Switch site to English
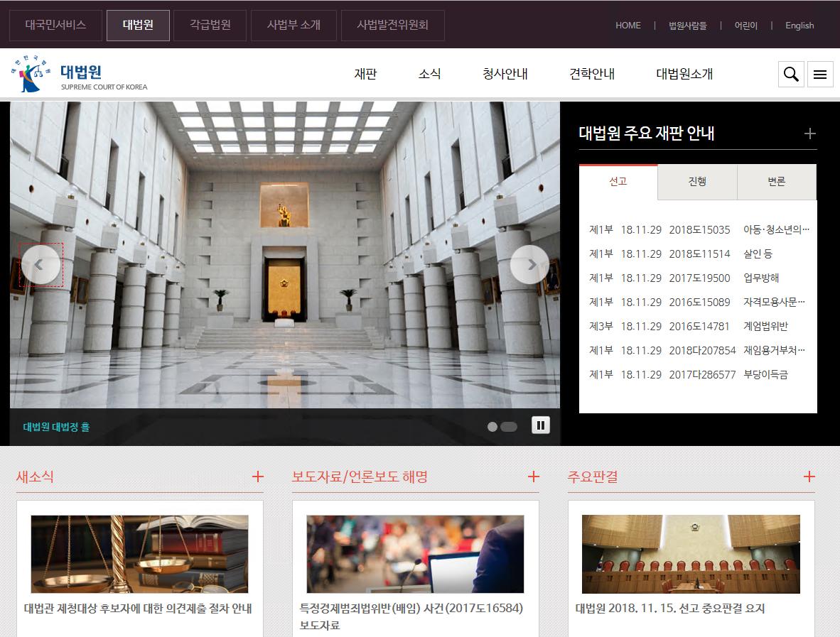 pos(799,25)
